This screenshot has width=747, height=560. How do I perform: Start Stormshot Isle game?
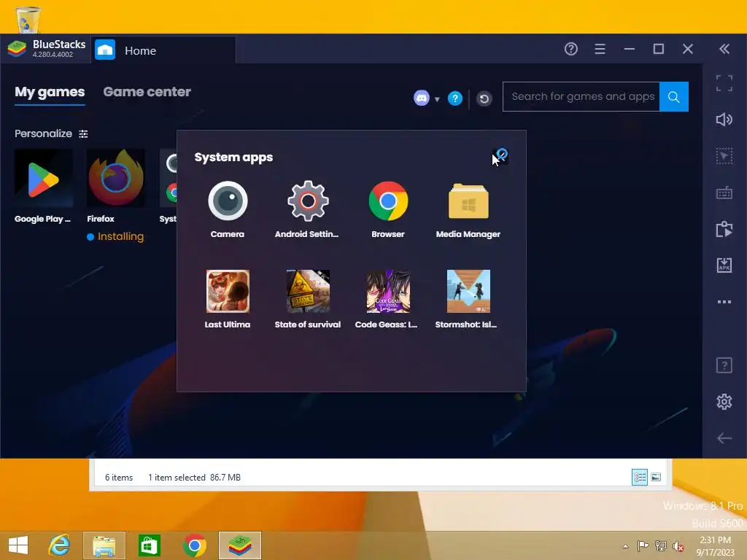click(468, 292)
